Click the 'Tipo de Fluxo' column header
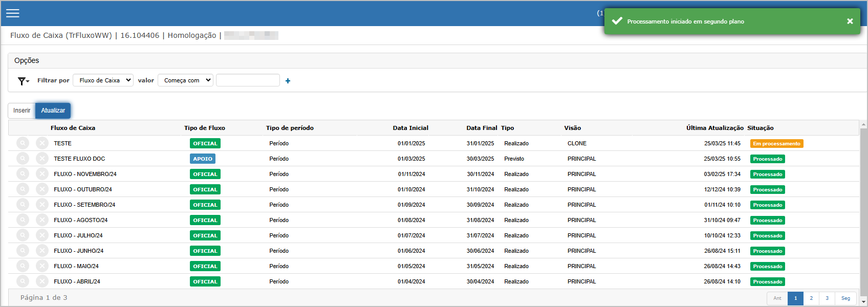868x307 pixels. tap(205, 128)
